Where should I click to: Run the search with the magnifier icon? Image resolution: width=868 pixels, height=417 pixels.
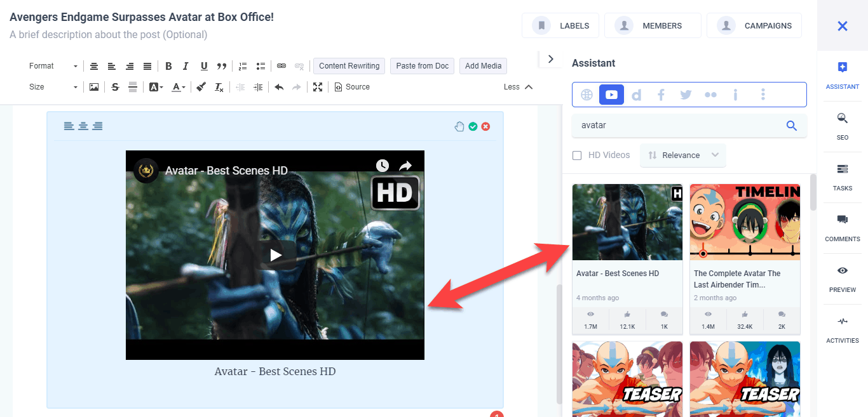click(792, 126)
